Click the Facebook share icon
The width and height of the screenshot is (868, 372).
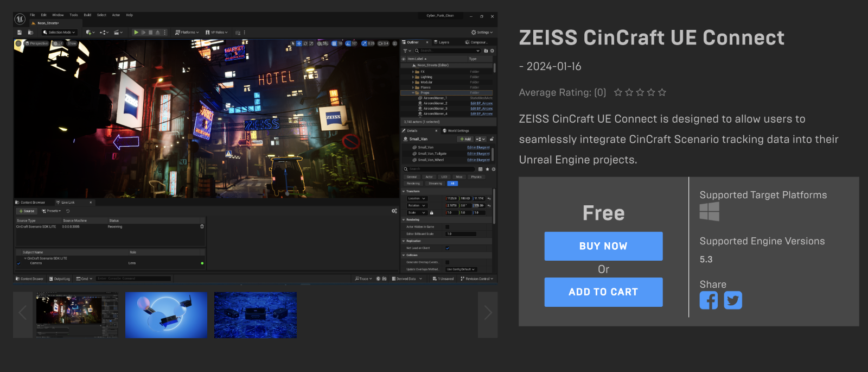click(709, 300)
